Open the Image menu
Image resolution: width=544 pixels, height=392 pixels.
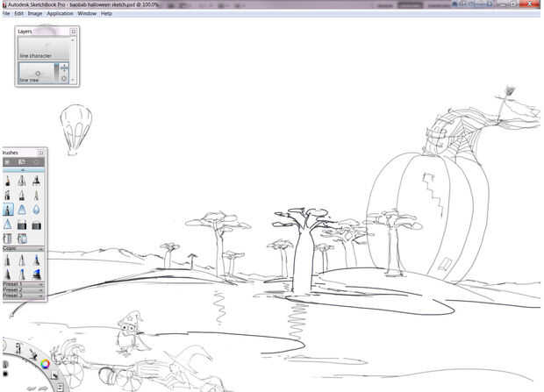pyautogui.click(x=35, y=13)
